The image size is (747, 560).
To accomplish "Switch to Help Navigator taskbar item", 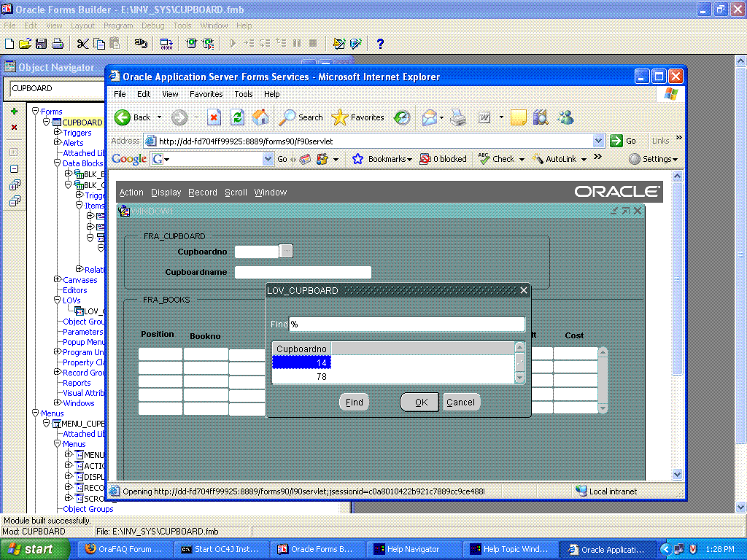I will click(413, 549).
